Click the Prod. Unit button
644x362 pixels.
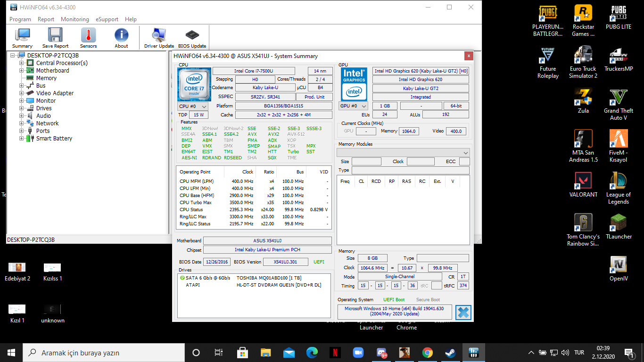pyautogui.click(x=314, y=97)
